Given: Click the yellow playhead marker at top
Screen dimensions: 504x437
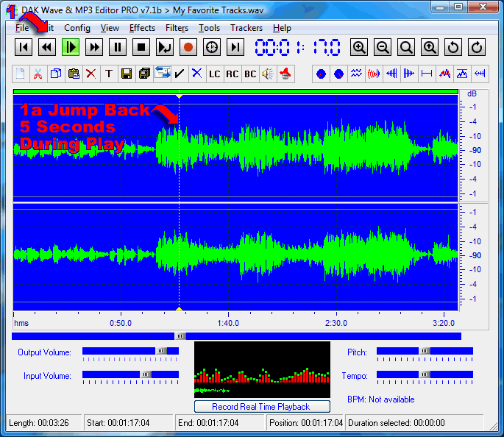Looking at the screenshot, I should (179, 96).
